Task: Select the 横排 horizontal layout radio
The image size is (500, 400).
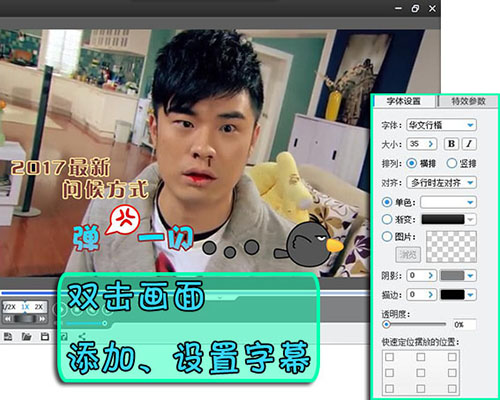Action: (x=412, y=163)
